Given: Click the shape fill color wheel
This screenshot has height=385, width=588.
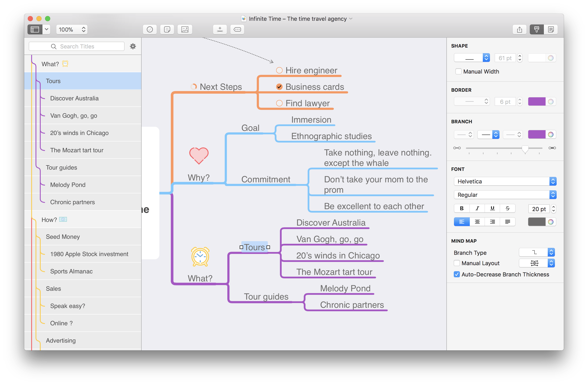Looking at the screenshot, I should click(551, 58).
